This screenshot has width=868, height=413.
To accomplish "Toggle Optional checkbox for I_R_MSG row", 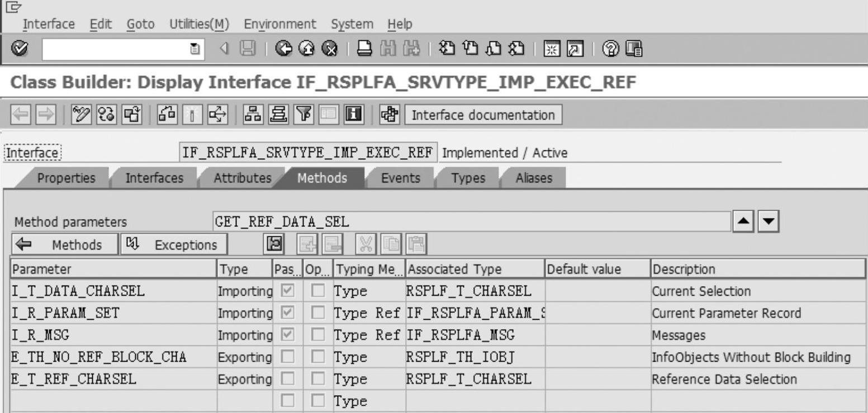I will point(318,335).
